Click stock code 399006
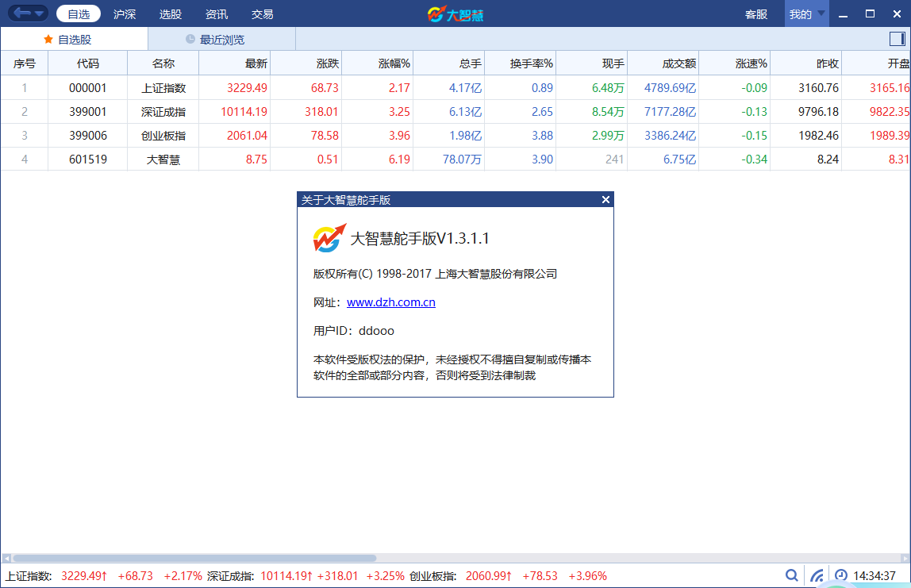911x588 pixels. point(88,136)
